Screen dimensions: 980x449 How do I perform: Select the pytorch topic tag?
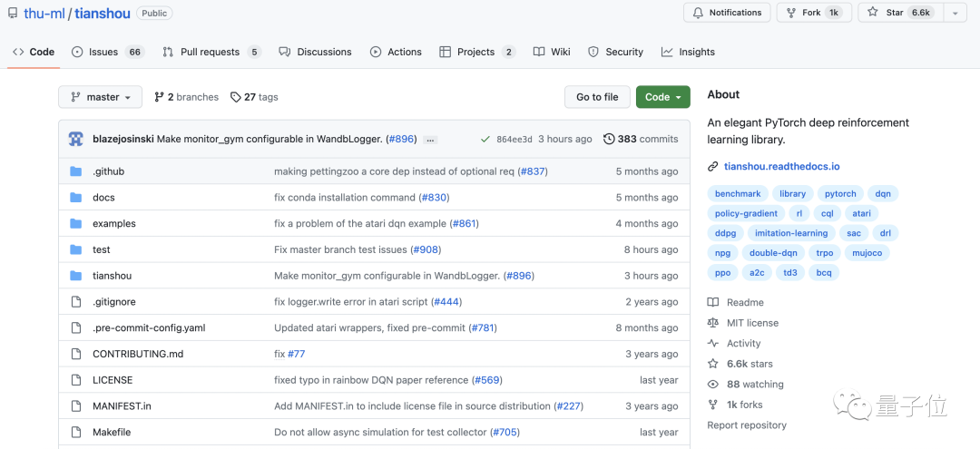click(840, 194)
